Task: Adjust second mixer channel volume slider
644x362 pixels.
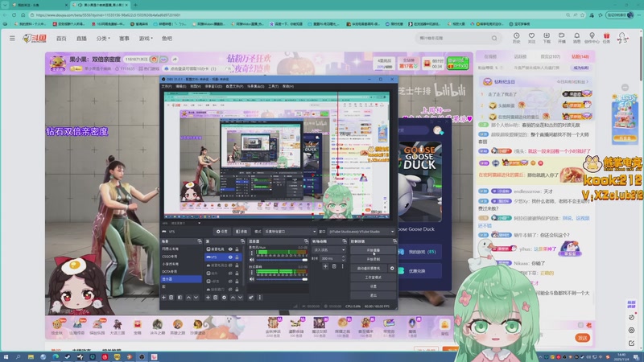Action: [283, 279]
